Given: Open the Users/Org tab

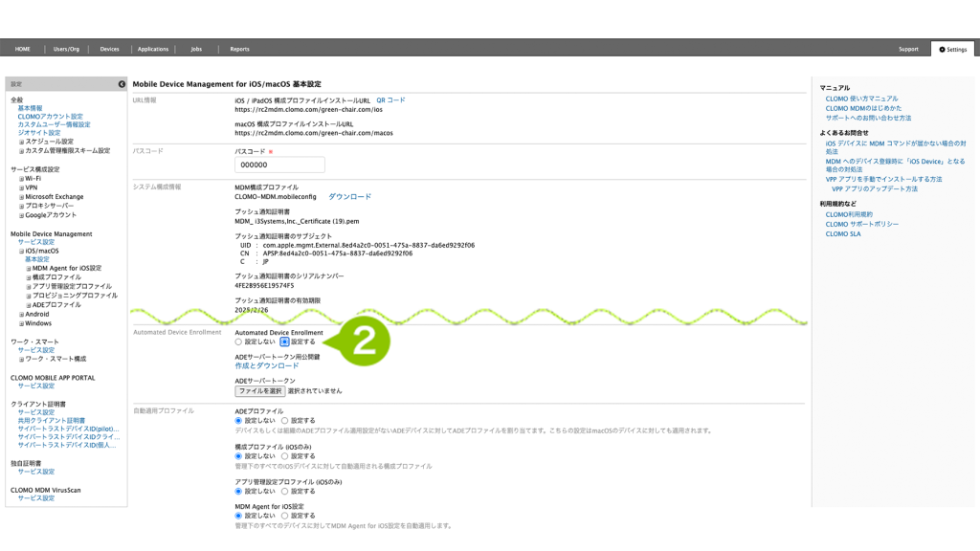Looking at the screenshot, I should pyautogui.click(x=66, y=49).
